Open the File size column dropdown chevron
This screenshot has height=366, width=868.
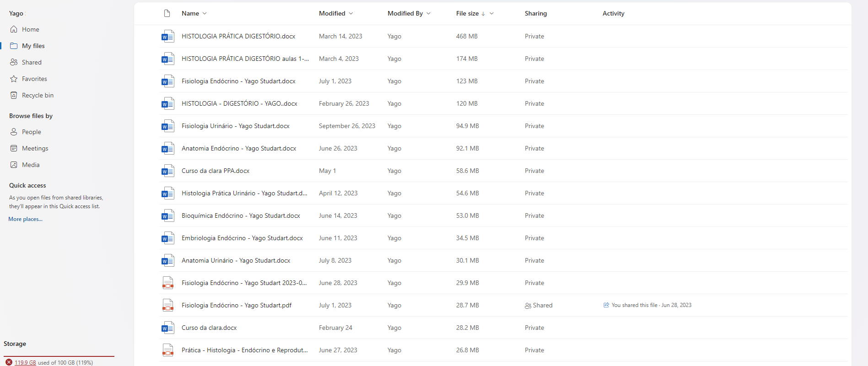tap(491, 13)
